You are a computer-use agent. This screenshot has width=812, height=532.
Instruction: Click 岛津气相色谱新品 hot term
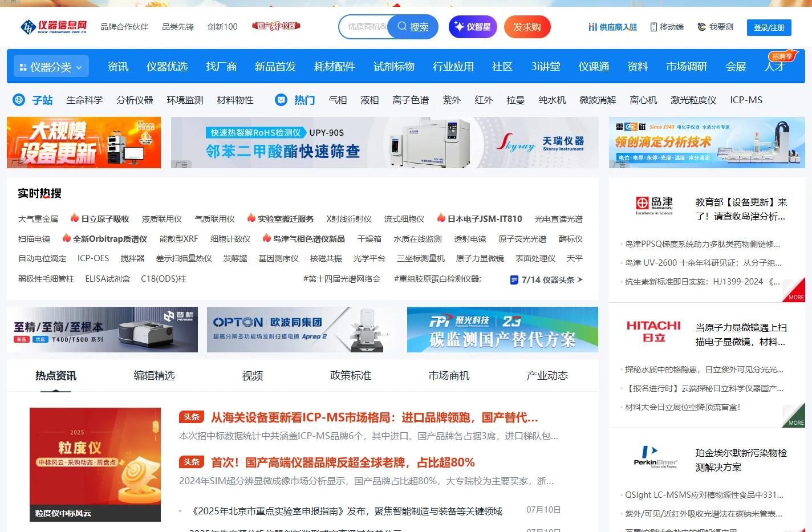[304, 239]
